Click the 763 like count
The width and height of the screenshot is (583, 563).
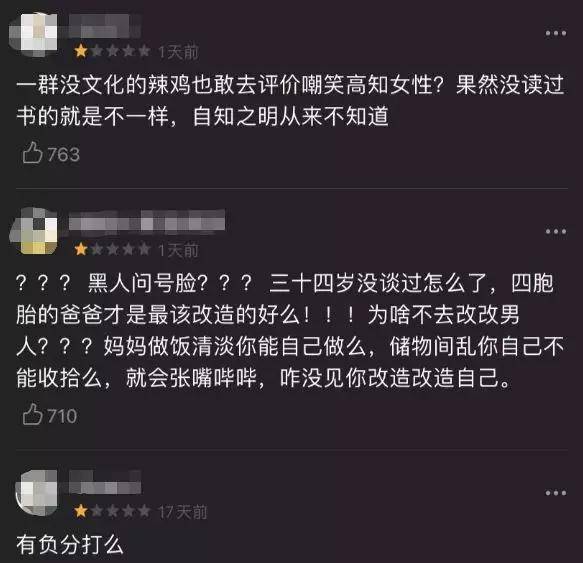(64, 154)
